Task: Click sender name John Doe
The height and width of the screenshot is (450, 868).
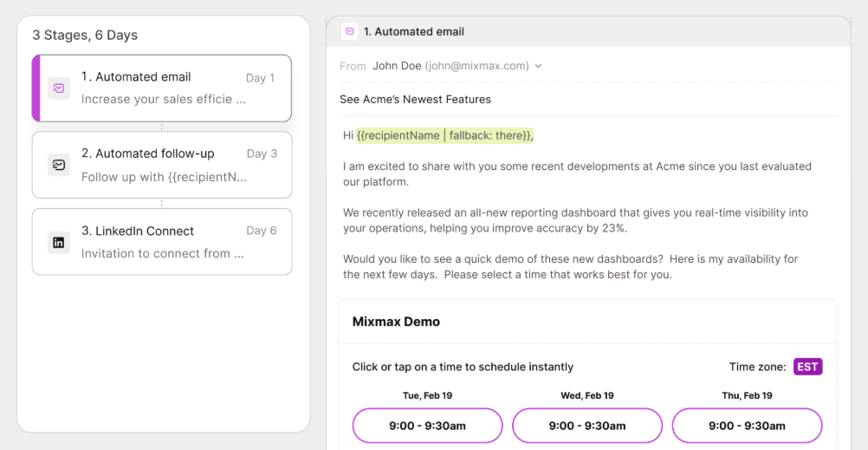Action: pos(397,66)
